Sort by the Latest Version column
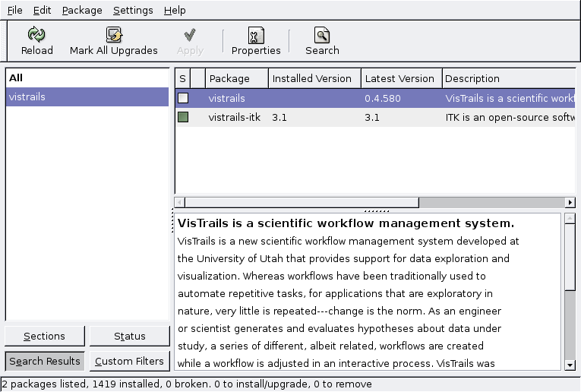This screenshot has height=392, width=581. pyautogui.click(x=399, y=78)
